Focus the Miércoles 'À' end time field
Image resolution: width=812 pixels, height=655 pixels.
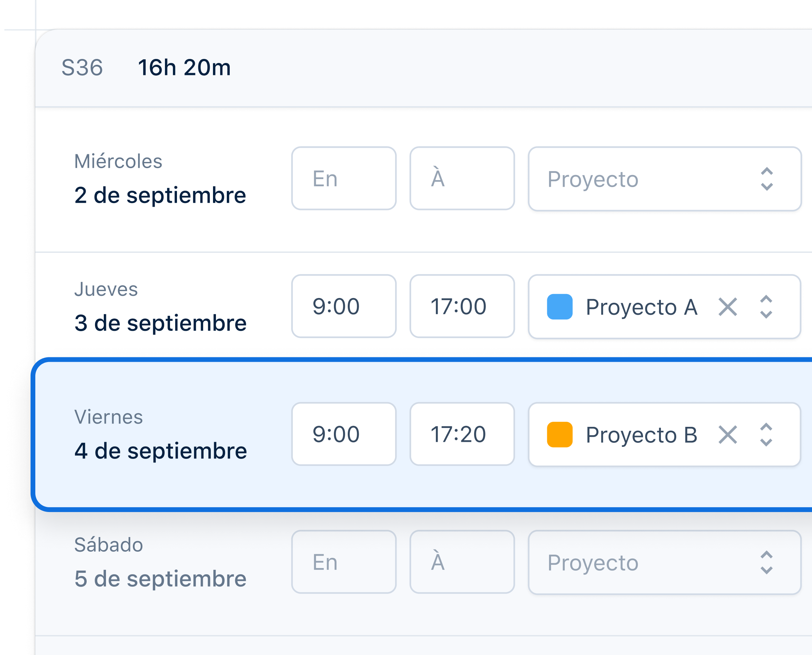[462, 178]
